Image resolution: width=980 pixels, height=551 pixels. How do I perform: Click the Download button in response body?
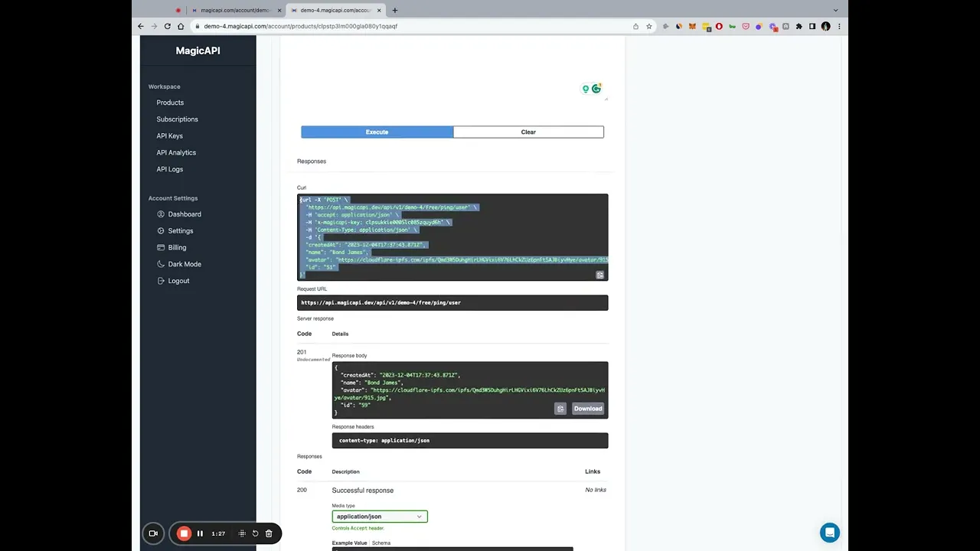[588, 409]
